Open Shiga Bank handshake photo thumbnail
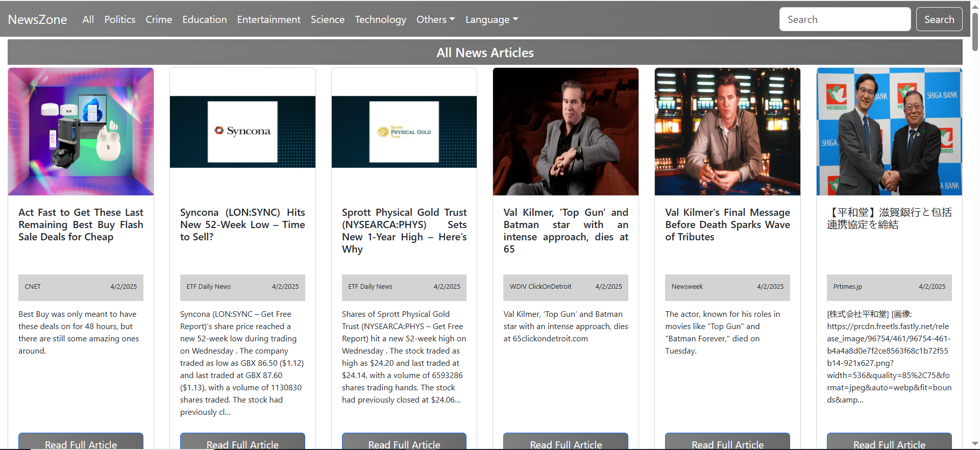This screenshot has height=450, width=980. (x=889, y=132)
